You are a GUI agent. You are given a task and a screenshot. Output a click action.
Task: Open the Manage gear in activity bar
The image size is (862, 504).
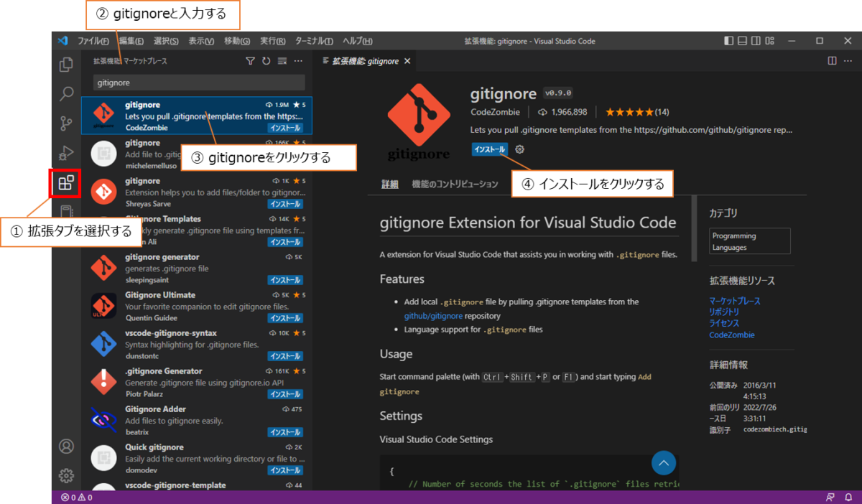click(66, 475)
